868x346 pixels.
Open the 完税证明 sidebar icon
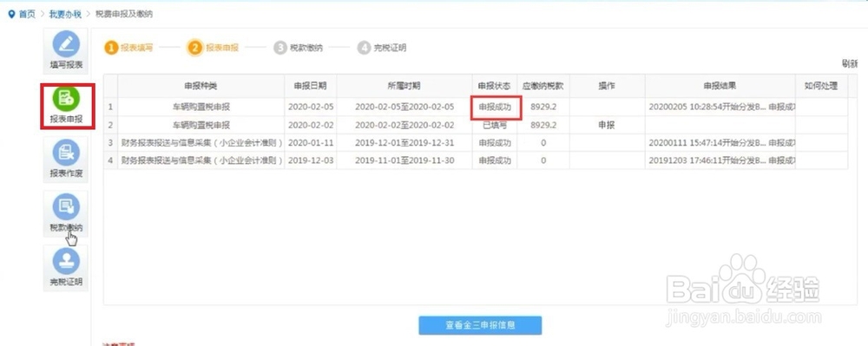coord(66,268)
